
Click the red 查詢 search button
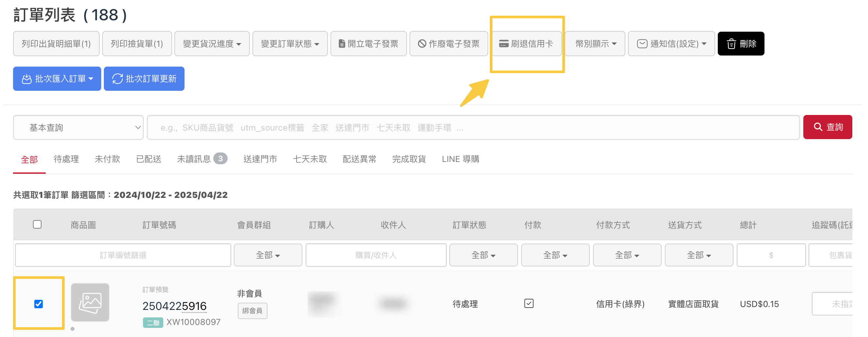click(x=827, y=127)
